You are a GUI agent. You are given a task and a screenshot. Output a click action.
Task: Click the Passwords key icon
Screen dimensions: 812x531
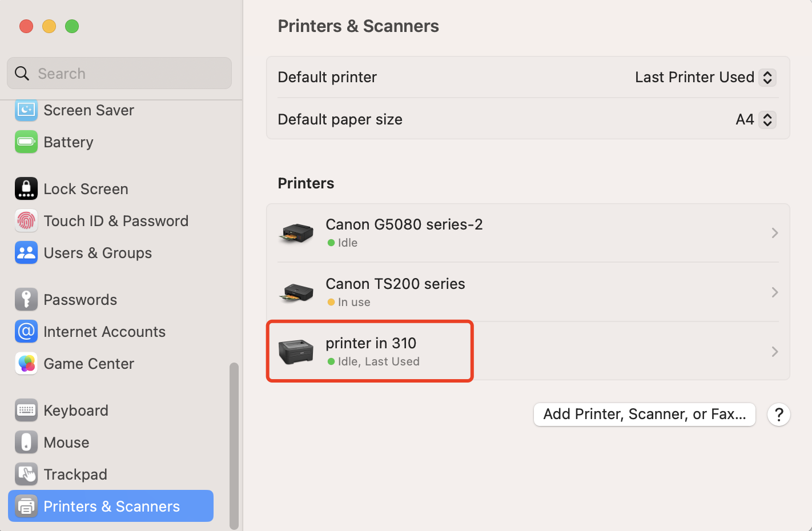tap(26, 299)
